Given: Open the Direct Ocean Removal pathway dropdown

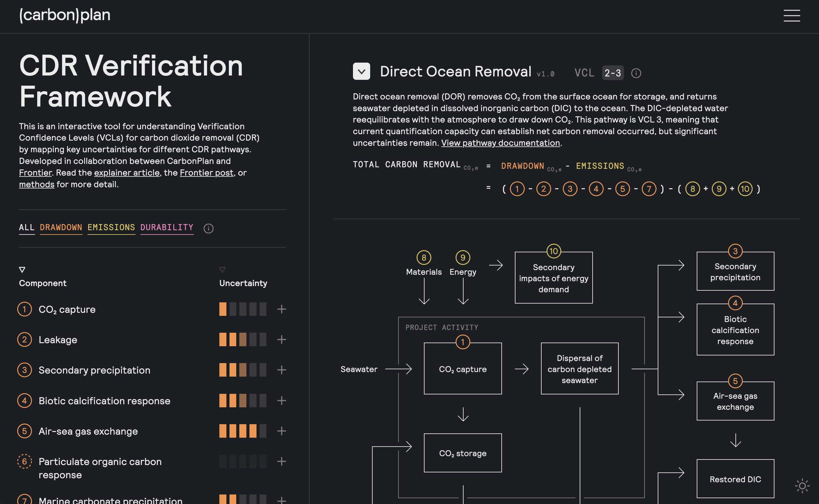Looking at the screenshot, I should coord(361,71).
